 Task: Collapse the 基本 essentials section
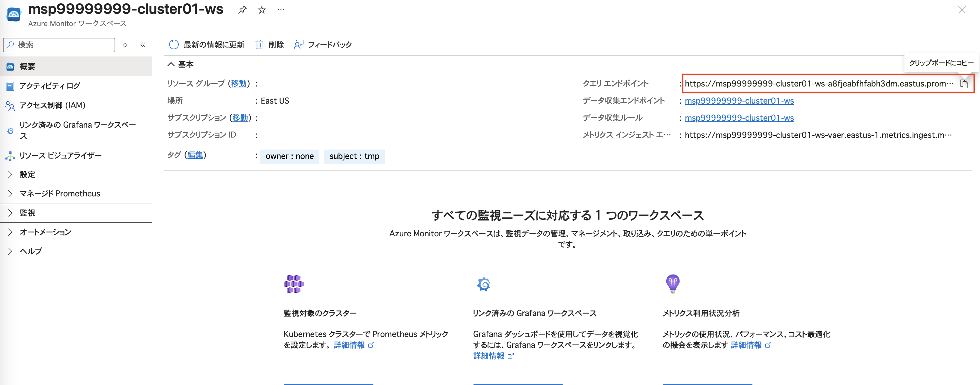[x=180, y=64]
